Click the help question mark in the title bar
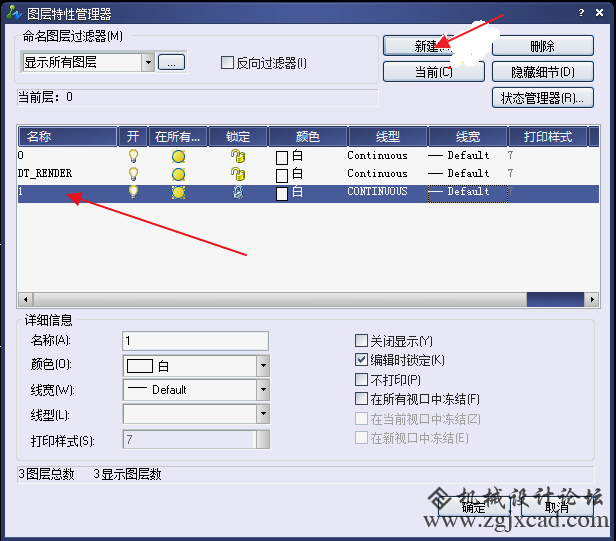 pyautogui.click(x=581, y=13)
